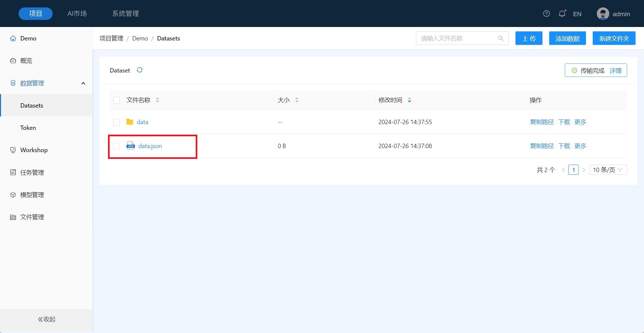Select all files with header checkbox
644x333 pixels.
[116, 100]
